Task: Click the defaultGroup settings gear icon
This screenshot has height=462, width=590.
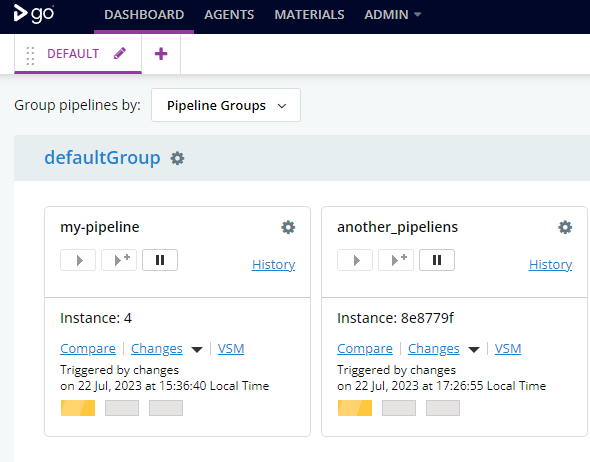Action: pos(177,158)
